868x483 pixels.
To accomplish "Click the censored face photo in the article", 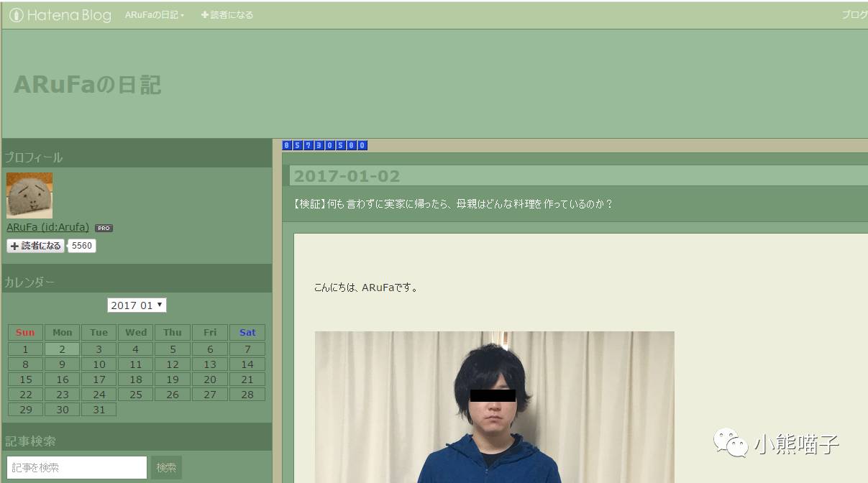I will [494, 407].
